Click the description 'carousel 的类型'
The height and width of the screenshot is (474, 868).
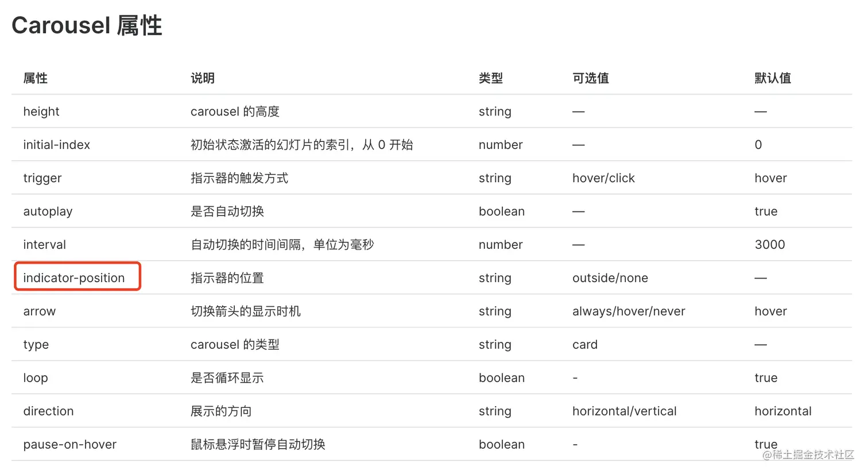pyautogui.click(x=235, y=345)
